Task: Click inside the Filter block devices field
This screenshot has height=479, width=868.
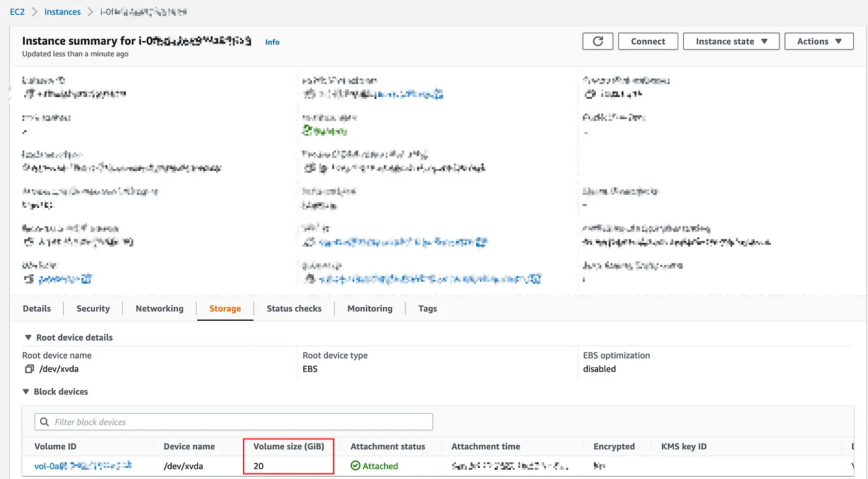Action: (186, 421)
